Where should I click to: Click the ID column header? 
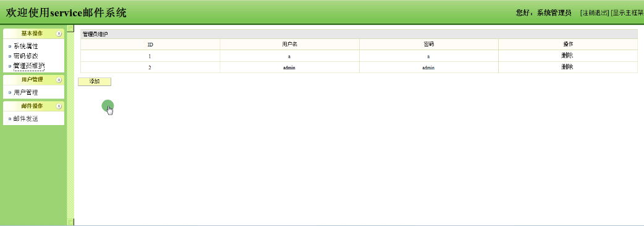click(x=150, y=44)
